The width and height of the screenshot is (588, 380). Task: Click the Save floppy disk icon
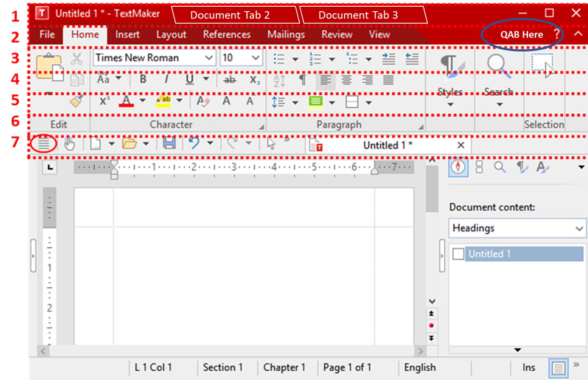pyautogui.click(x=169, y=143)
